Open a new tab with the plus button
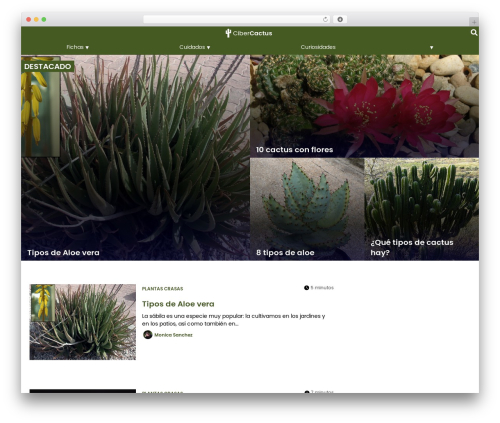This screenshot has width=500, height=423. 474,22
